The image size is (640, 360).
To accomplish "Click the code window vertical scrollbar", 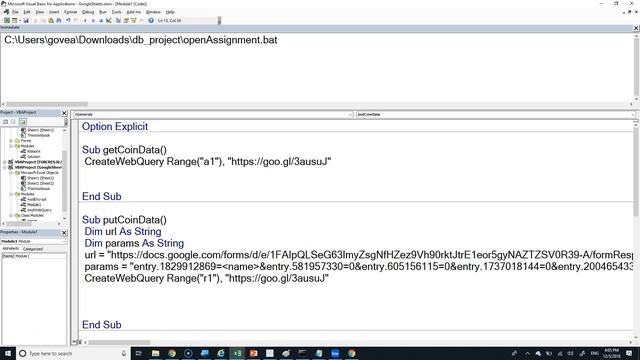I will (636, 171).
